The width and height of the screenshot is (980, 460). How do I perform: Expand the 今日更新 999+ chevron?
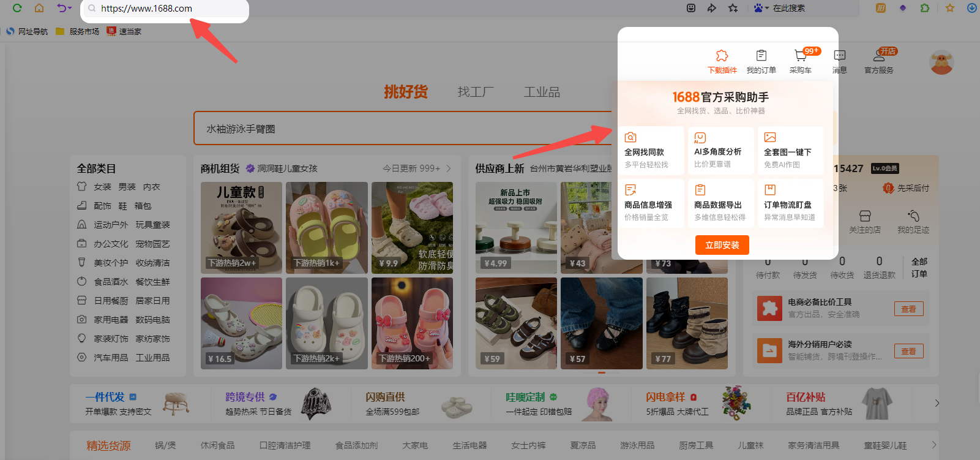449,168
